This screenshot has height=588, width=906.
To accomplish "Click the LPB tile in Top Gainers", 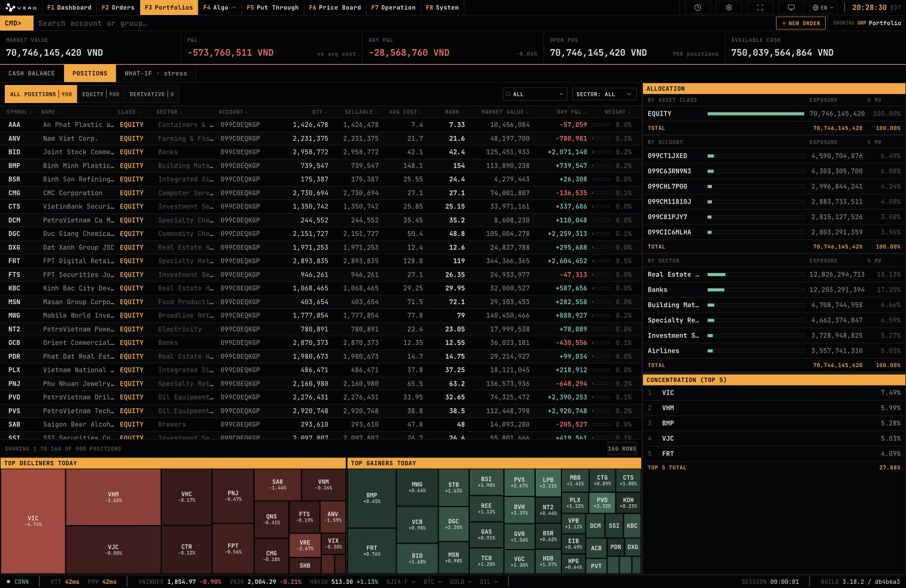I will [x=548, y=483].
